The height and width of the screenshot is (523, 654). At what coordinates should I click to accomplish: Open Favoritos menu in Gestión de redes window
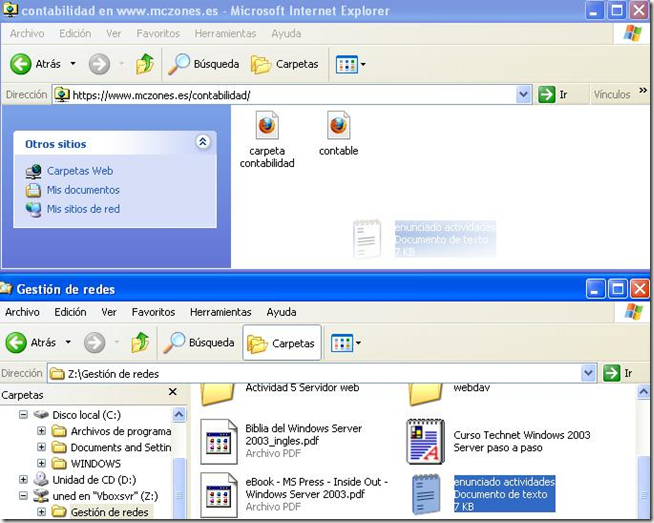153,312
